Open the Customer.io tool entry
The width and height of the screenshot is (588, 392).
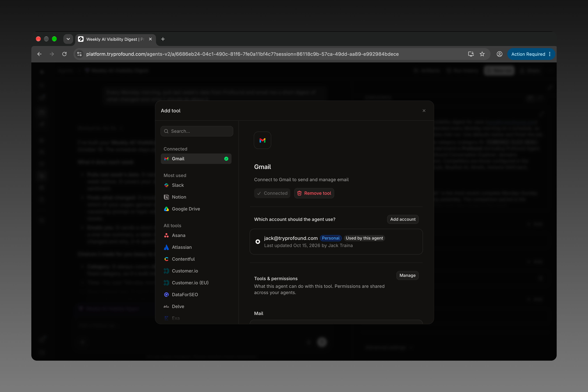coord(196,271)
